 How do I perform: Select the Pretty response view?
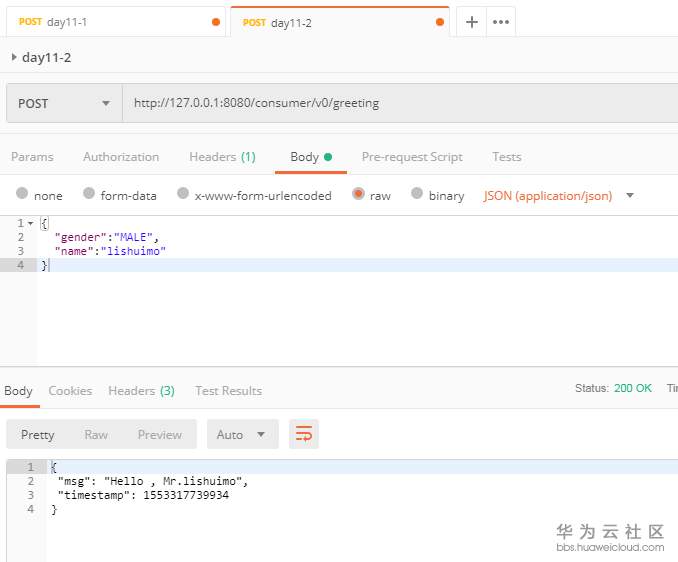click(x=38, y=434)
